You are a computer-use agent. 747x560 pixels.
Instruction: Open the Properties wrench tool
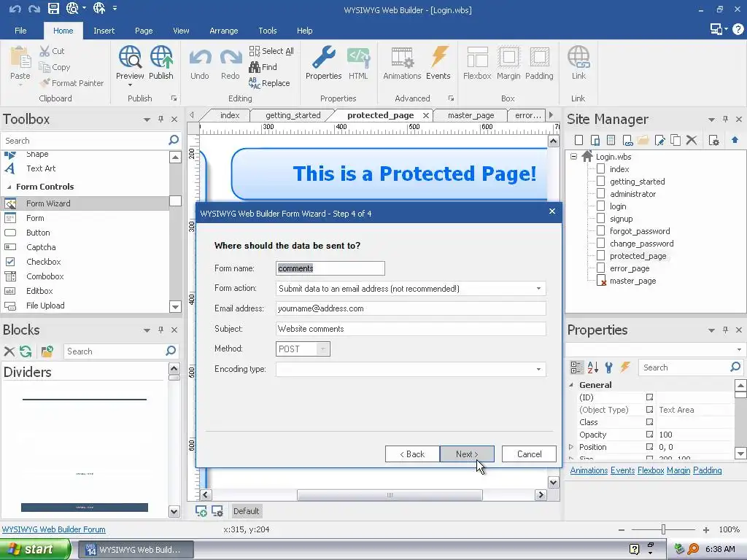(x=323, y=63)
